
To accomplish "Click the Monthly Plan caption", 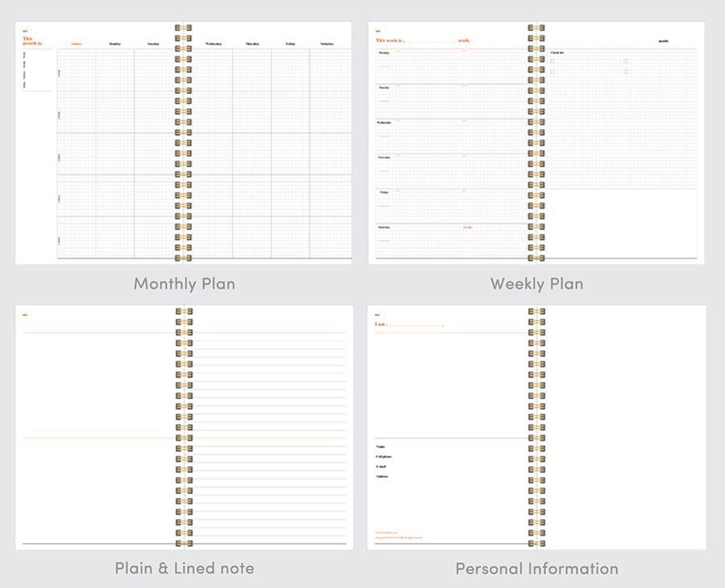I will [184, 284].
